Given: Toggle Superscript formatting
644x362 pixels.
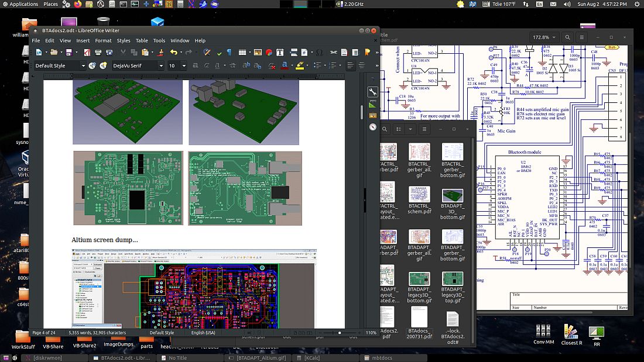Looking at the screenshot, I should [x=246, y=65].
